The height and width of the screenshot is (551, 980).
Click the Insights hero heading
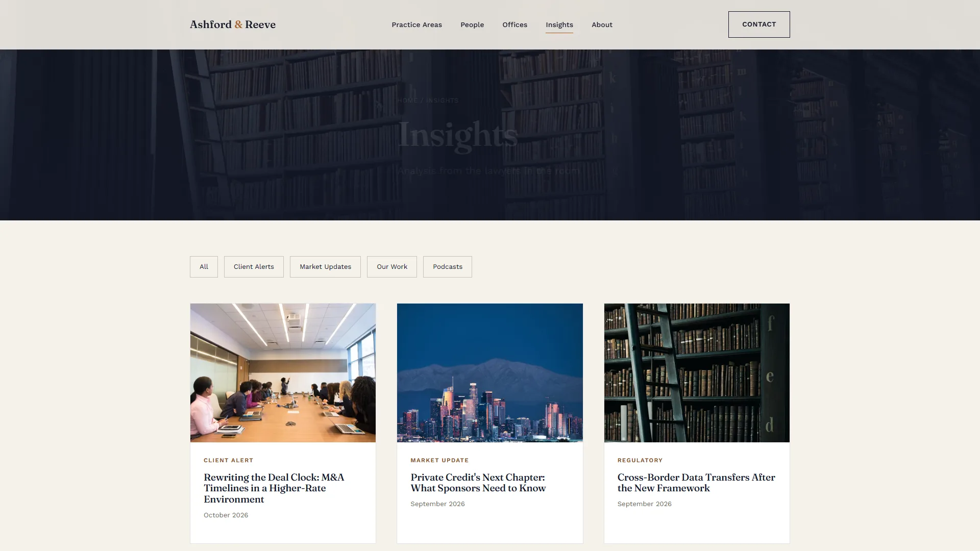[458, 135]
